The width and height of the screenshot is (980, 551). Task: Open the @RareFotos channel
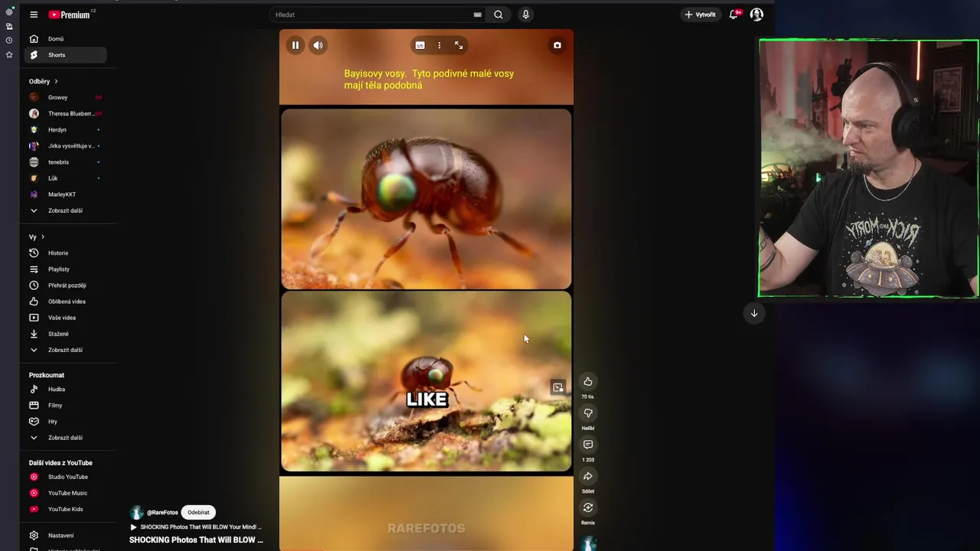coord(162,513)
